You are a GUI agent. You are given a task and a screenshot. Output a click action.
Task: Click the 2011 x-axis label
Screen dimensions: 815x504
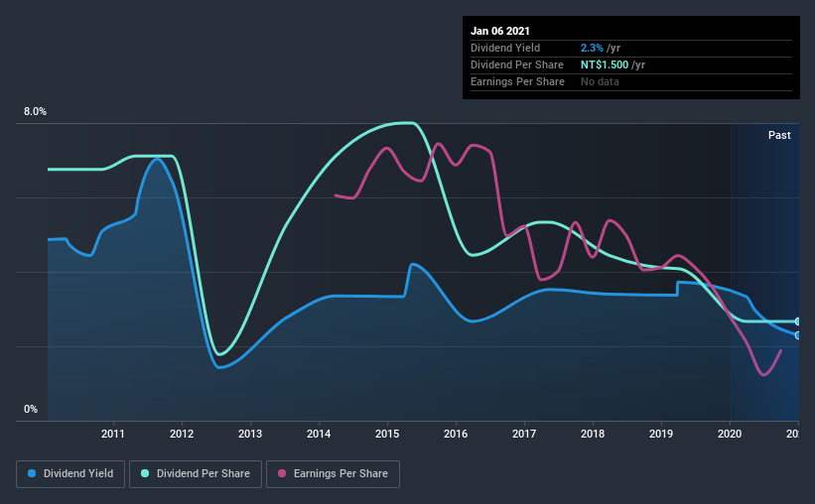click(x=113, y=434)
